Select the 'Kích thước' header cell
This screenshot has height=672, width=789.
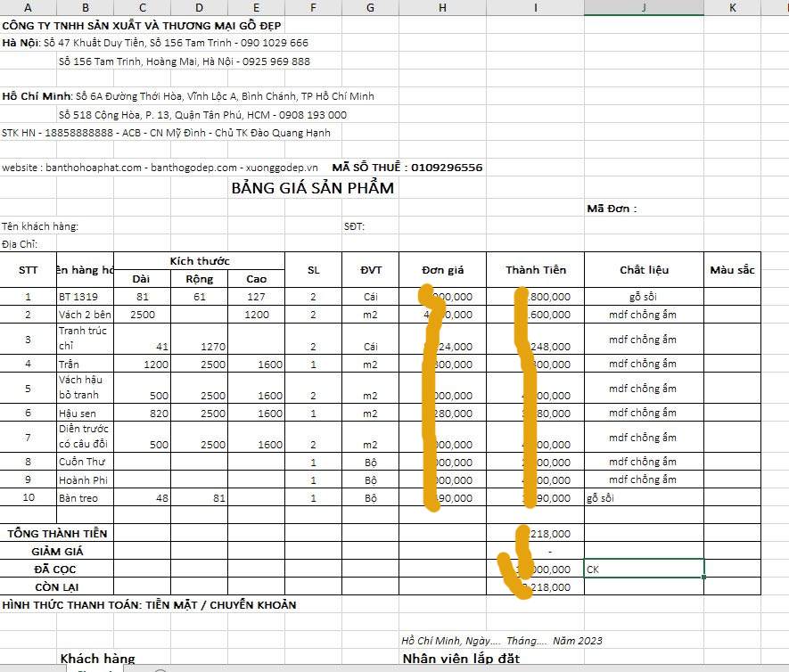[x=200, y=261]
